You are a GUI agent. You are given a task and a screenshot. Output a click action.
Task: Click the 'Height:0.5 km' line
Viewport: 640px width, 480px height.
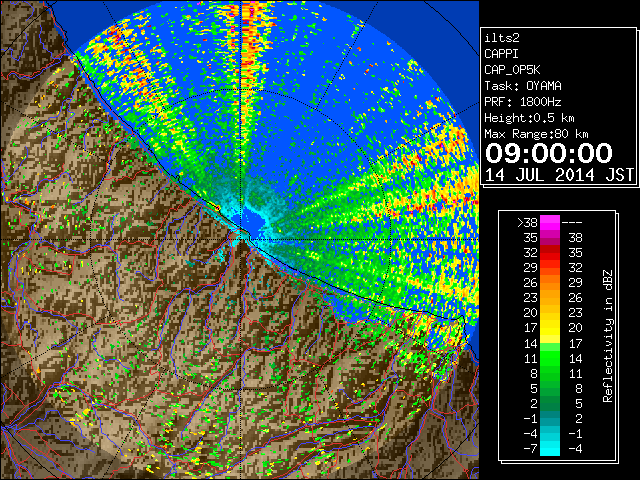click(x=529, y=118)
